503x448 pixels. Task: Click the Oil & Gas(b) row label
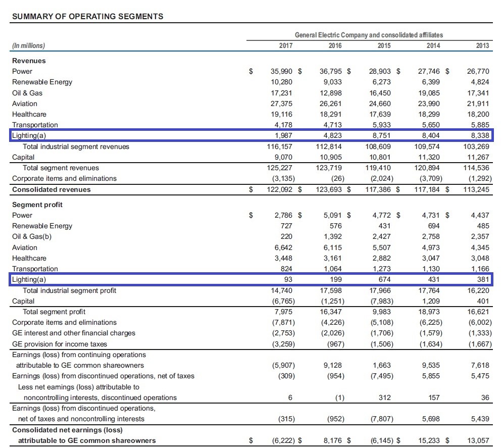tap(32, 237)
